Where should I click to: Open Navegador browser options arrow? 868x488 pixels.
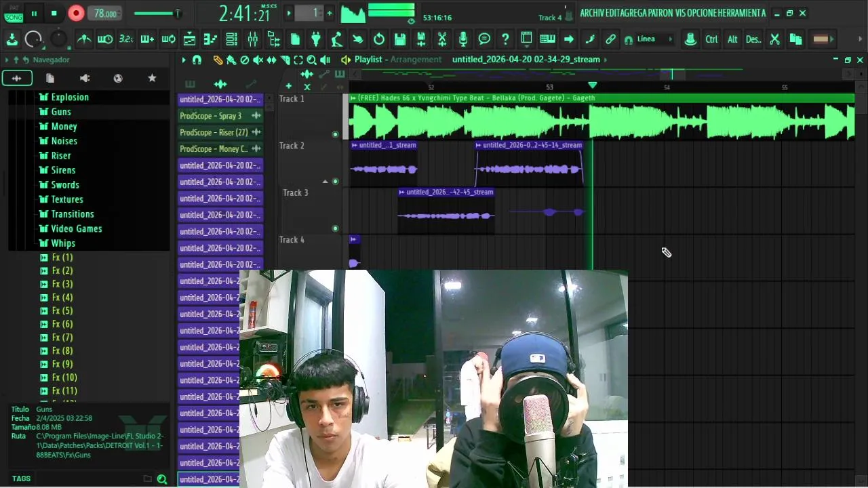pyautogui.click(x=7, y=60)
